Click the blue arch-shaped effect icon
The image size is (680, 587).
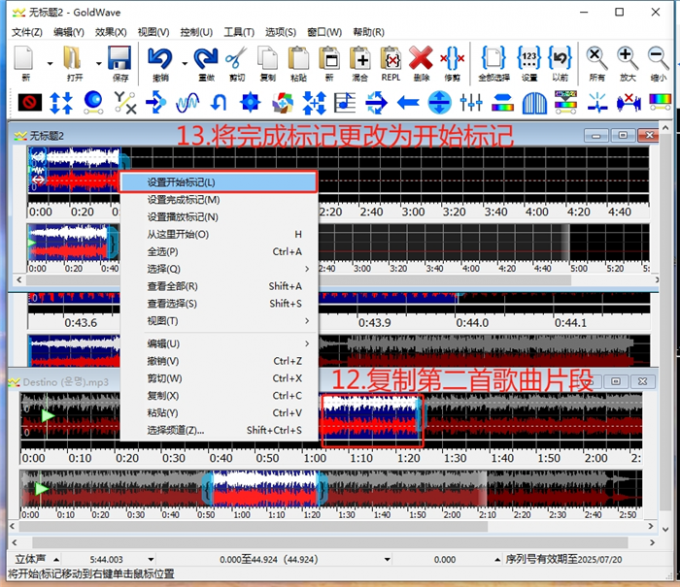(534, 103)
